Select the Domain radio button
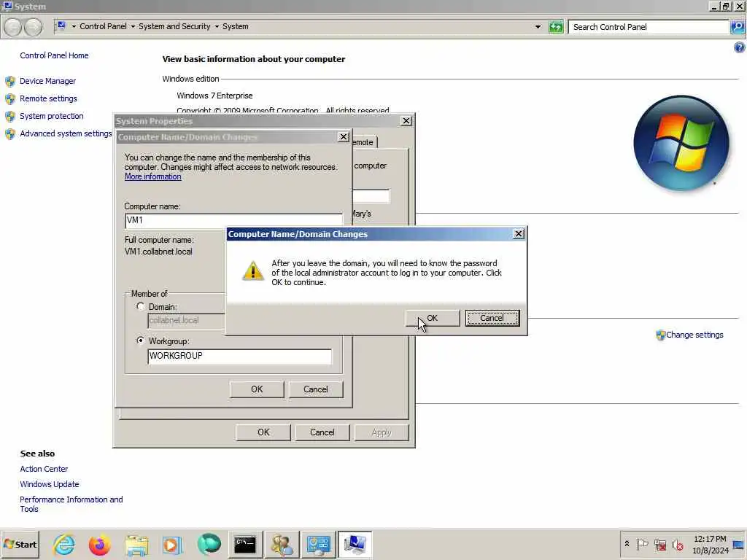Viewport: 747px width, 560px height. click(141, 307)
